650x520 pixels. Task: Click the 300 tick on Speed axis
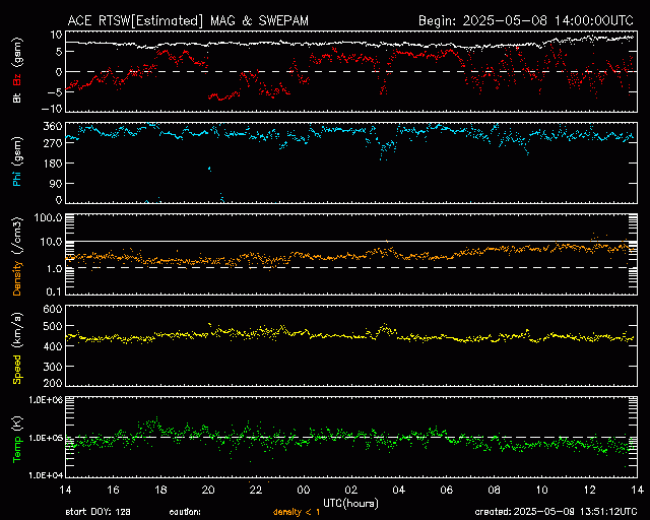tap(53, 367)
